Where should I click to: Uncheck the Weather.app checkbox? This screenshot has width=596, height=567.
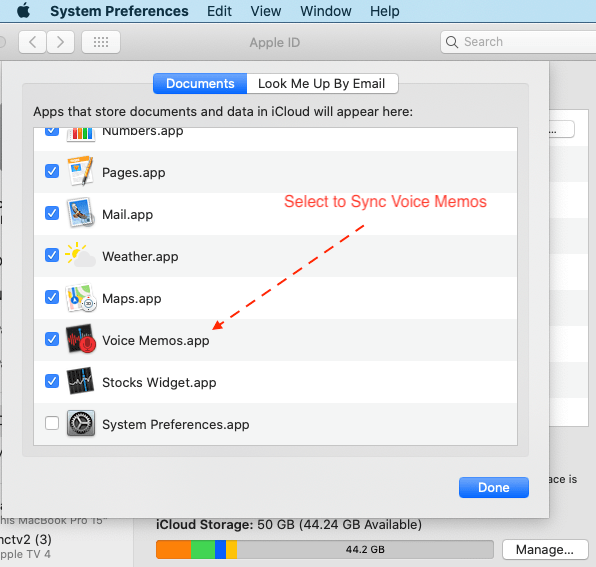coord(52,255)
